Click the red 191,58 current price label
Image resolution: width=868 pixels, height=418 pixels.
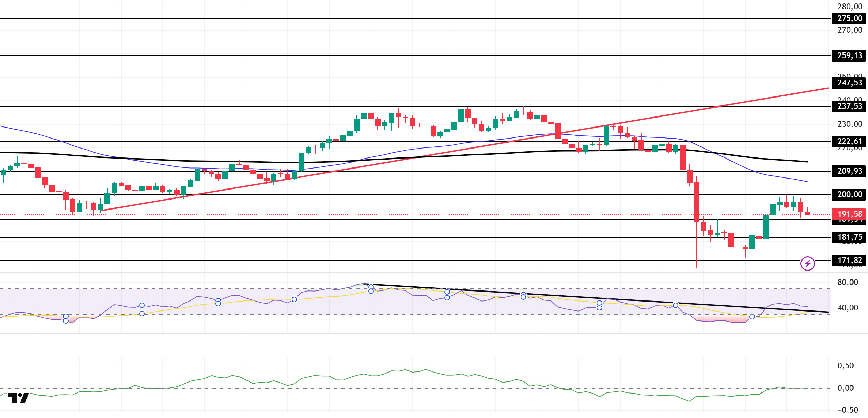pyautogui.click(x=849, y=214)
